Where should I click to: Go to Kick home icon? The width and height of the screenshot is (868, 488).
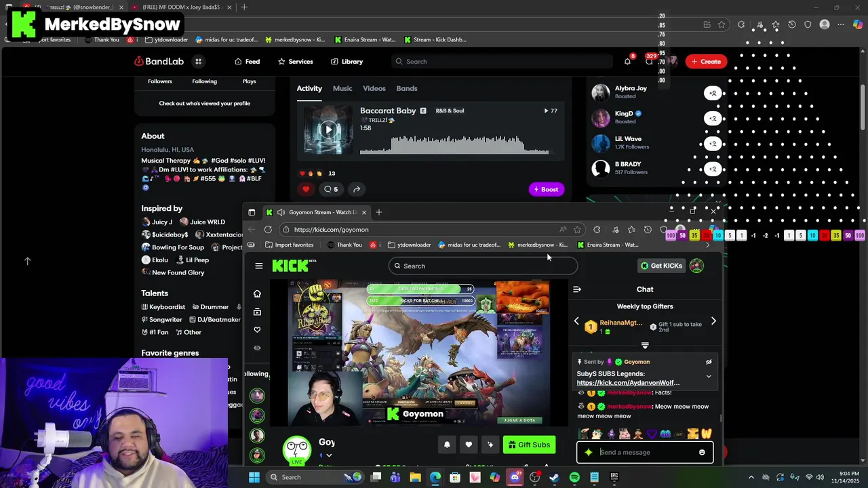tap(257, 293)
